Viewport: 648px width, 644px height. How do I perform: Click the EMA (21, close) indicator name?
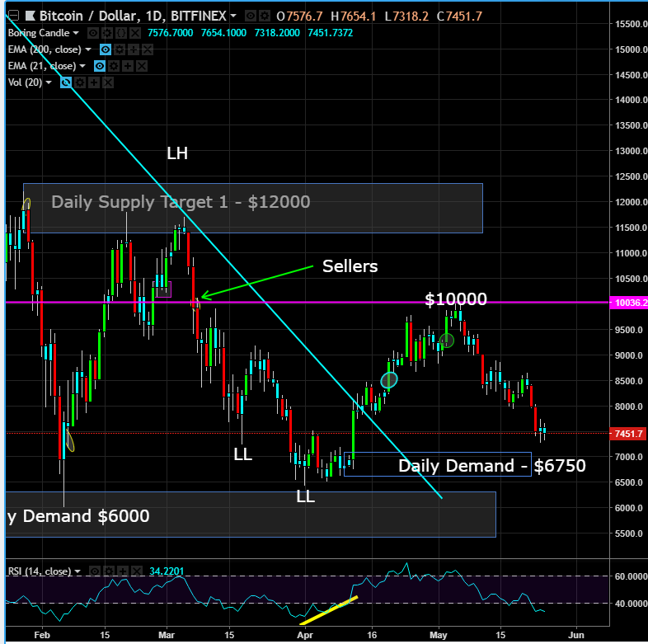(42, 66)
